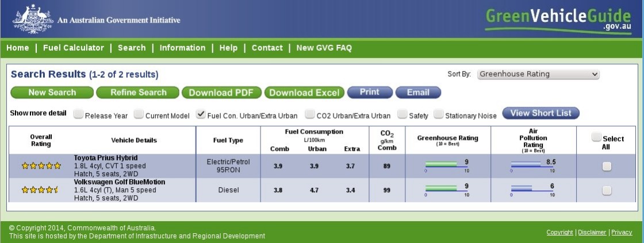Click the Greenhouse Rating column header

point(448,139)
